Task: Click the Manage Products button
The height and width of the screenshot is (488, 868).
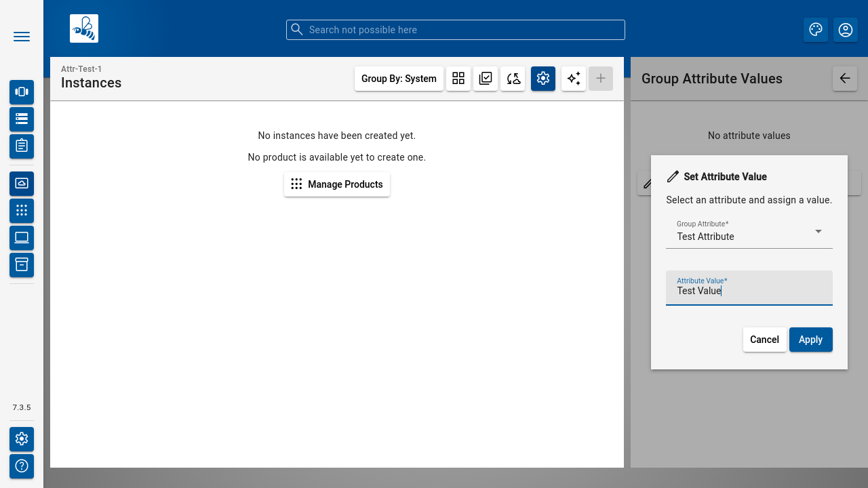Action: click(x=337, y=184)
